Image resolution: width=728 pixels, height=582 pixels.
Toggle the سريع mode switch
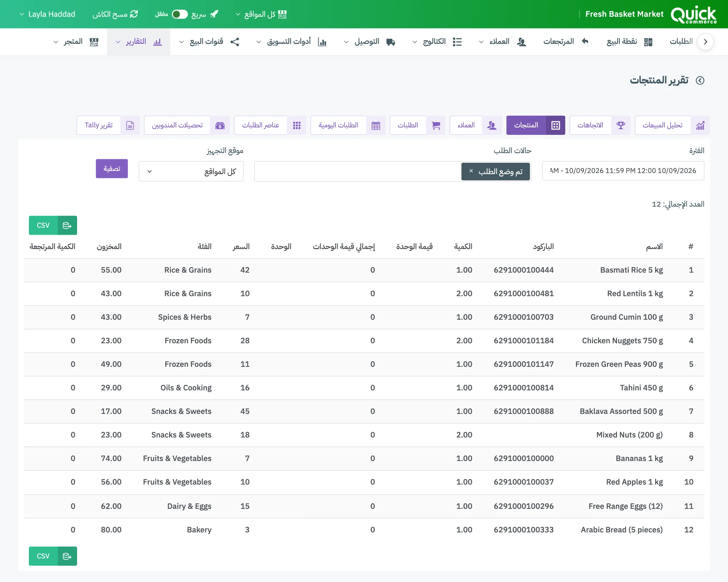pyautogui.click(x=180, y=14)
